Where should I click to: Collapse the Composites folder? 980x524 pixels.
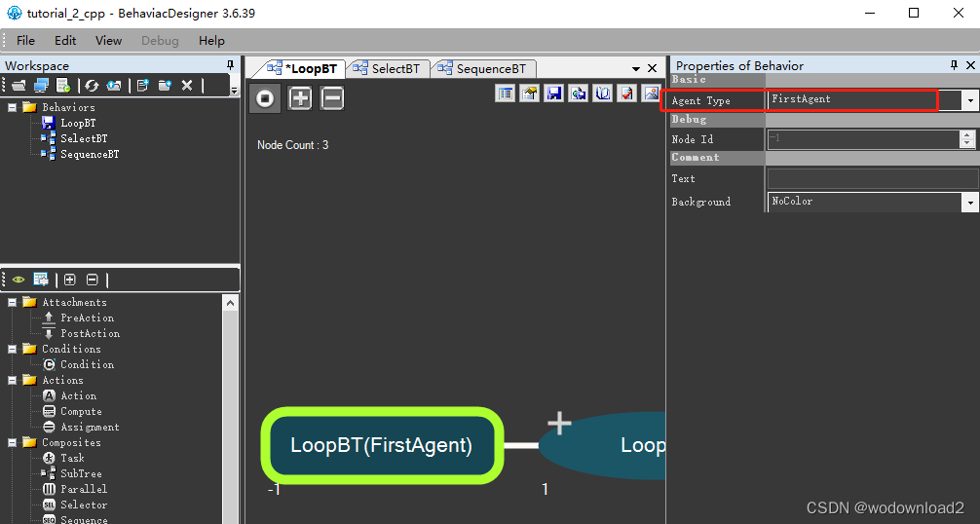12,443
